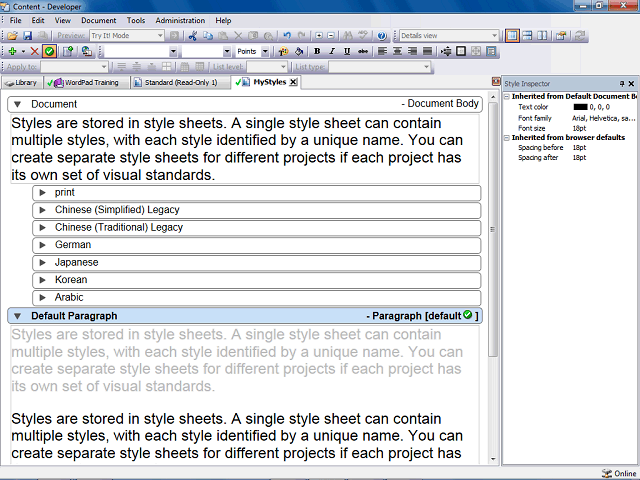
Task: Collapse Inherited from browser defaults group
Action: (507, 138)
